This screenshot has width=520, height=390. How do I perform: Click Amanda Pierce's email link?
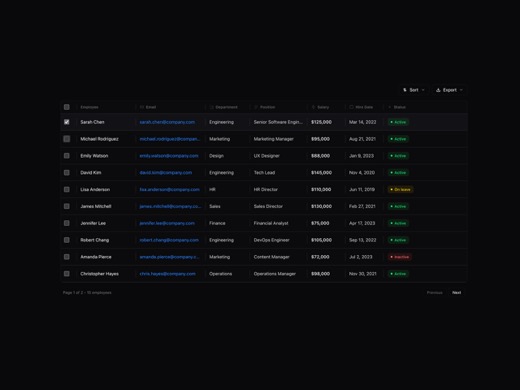pyautogui.click(x=169, y=257)
